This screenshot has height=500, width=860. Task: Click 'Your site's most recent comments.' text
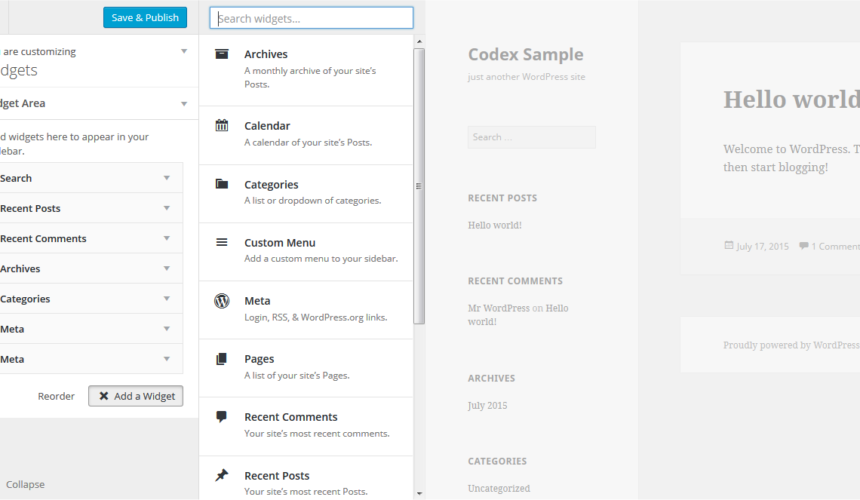click(316, 433)
